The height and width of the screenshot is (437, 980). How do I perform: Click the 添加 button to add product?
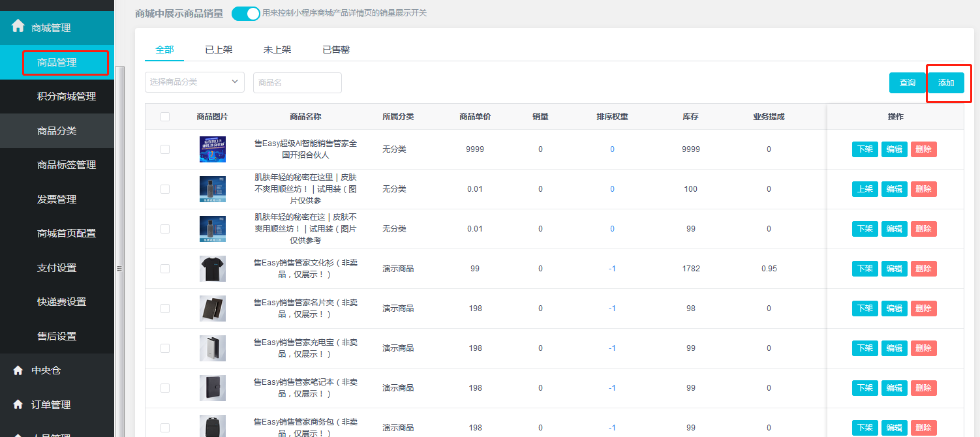coord(946,83)
